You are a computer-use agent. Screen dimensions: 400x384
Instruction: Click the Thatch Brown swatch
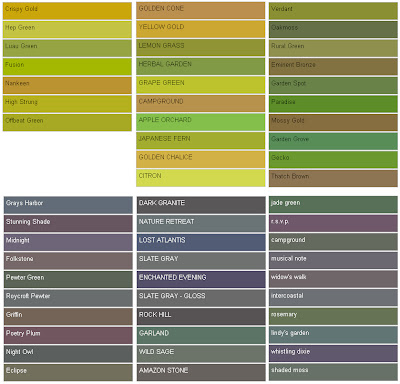pos(333,178)
